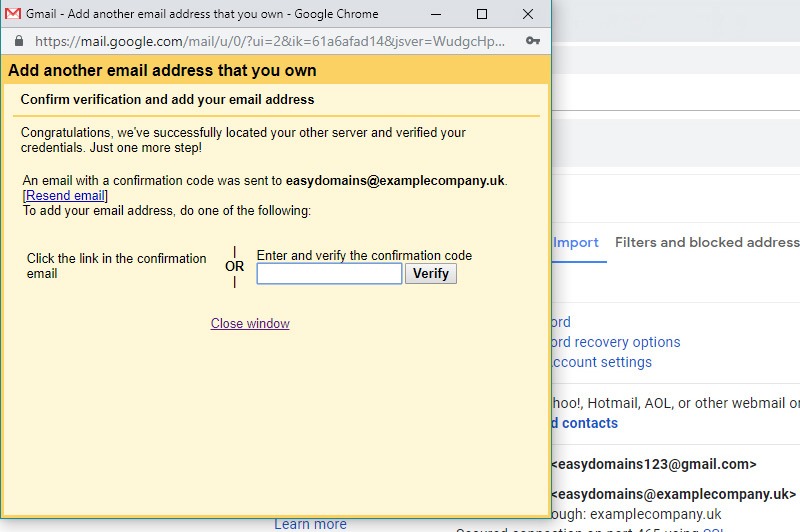Click 'Confirm verification and add your email address' text
This screenshot has height=532, width=800.
[167, 99]
